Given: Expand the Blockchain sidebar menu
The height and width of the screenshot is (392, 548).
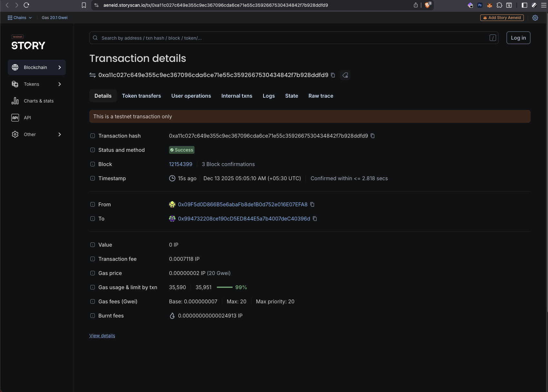Looking at the screenshot, I should (37, 67).
